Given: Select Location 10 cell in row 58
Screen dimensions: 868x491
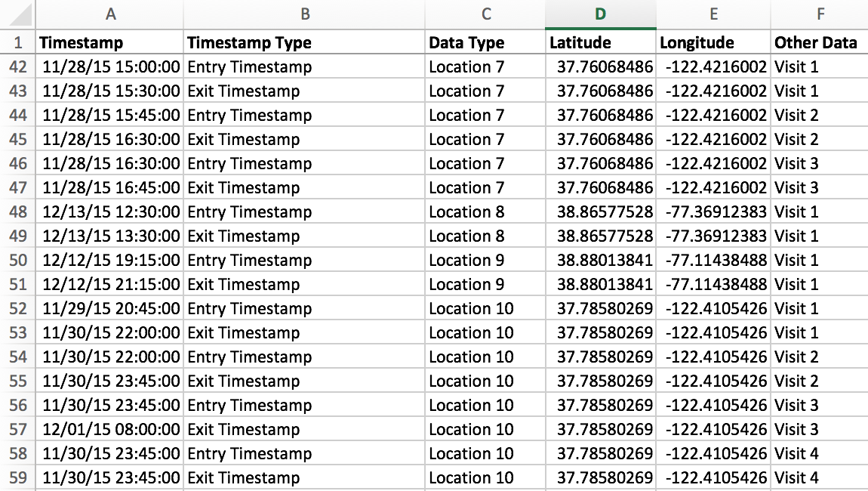Looking at the screenshot, I should click(485, 453).
